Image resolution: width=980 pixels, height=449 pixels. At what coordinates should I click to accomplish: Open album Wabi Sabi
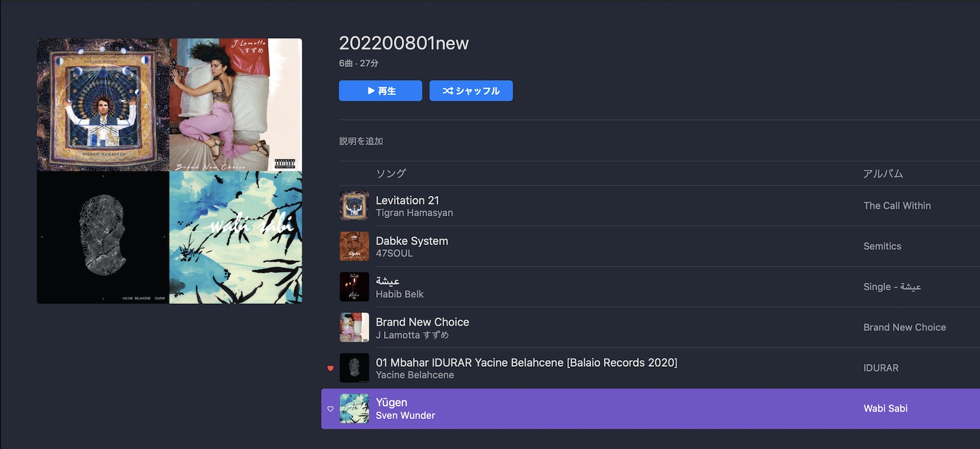885,409
